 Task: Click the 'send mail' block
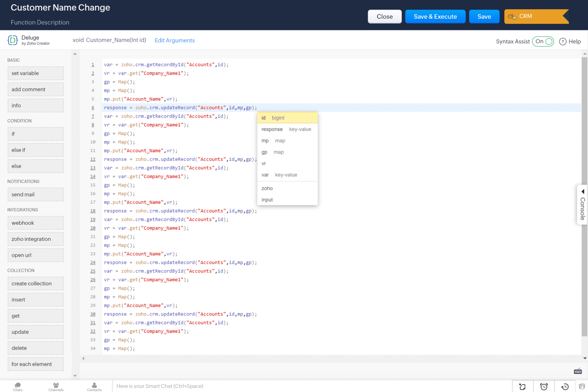pos(36,195)
